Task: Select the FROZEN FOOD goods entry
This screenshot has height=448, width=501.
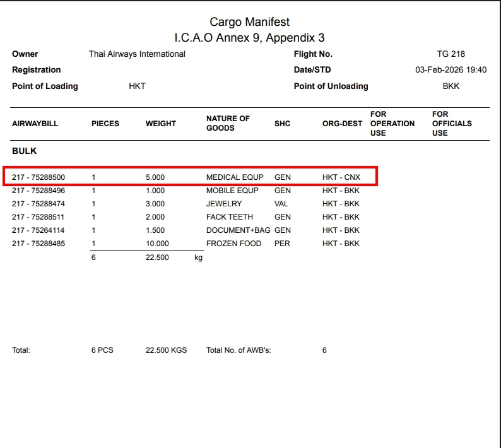Action: pos(233,244)
